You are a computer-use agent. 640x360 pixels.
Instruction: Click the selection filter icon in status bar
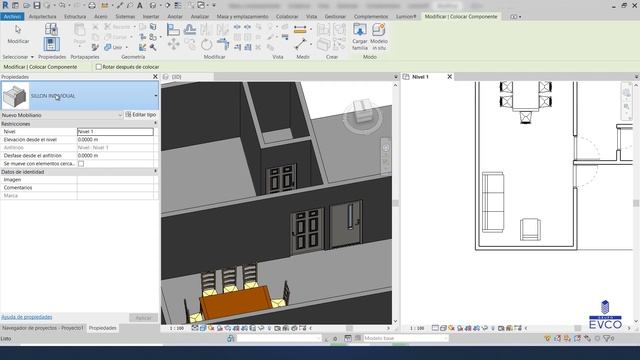pos(607,338)
